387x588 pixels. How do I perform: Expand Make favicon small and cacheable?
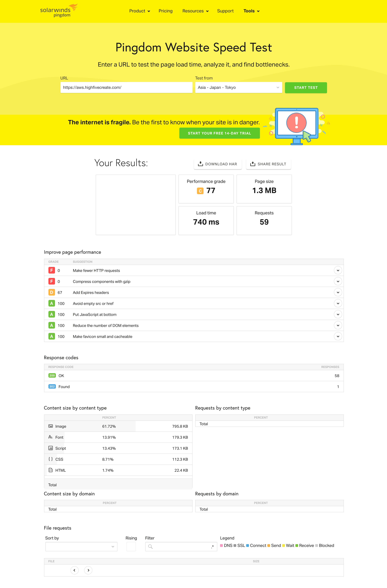338,336
